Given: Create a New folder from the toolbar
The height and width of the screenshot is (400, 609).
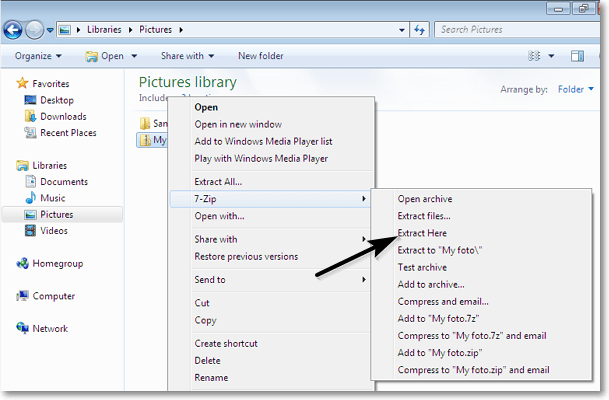Looking at the screenshot, I should [x=261, y=56].
